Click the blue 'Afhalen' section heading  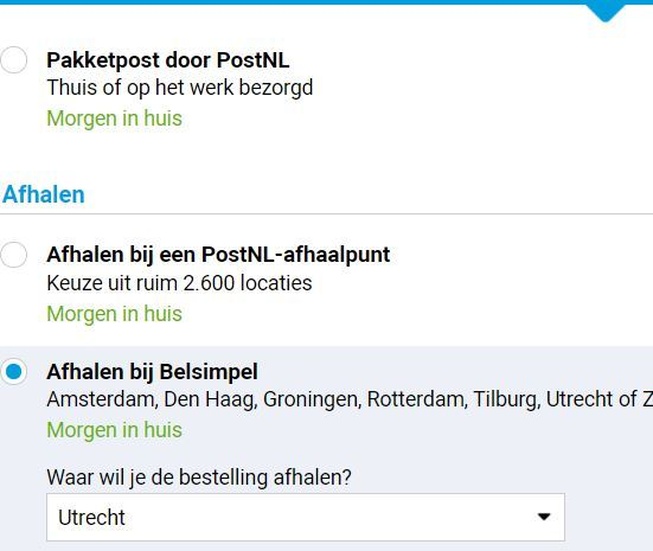(44, 194)
